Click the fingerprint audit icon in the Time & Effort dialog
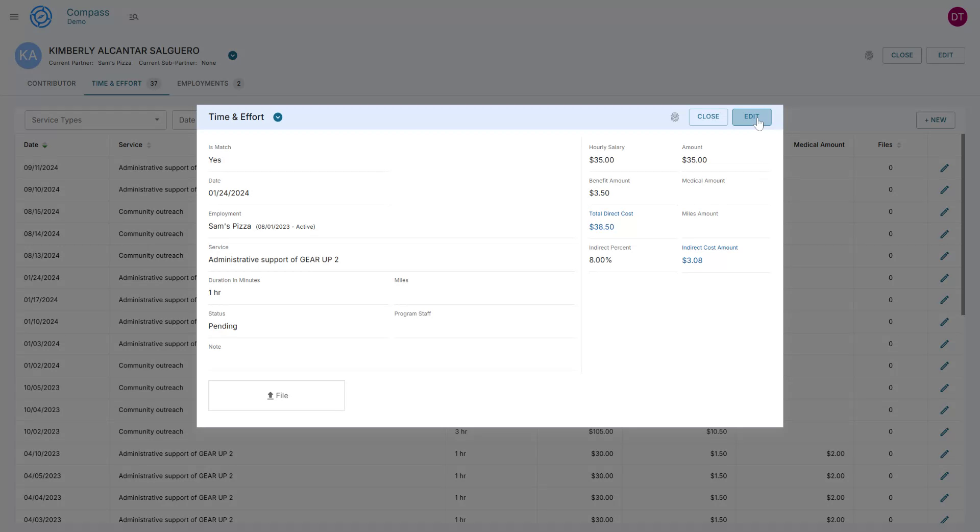980x532 pixels. pyautogui.click(x=675, y=117)
